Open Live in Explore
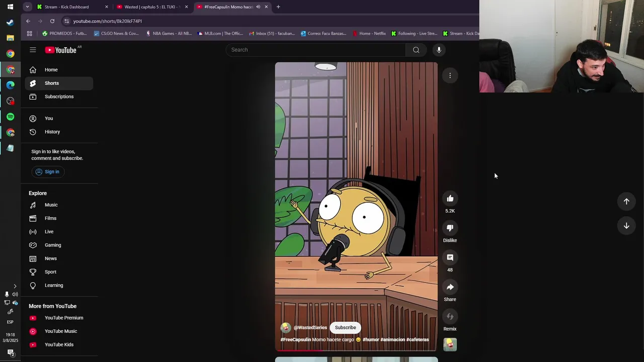Screen dimensions: 644x362 click(x=59, y=232)
